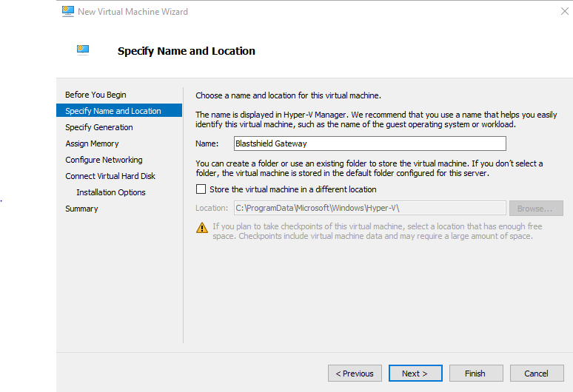
Task: Close the New Virtual Machine Wizard window
Action: coord(565,11)
